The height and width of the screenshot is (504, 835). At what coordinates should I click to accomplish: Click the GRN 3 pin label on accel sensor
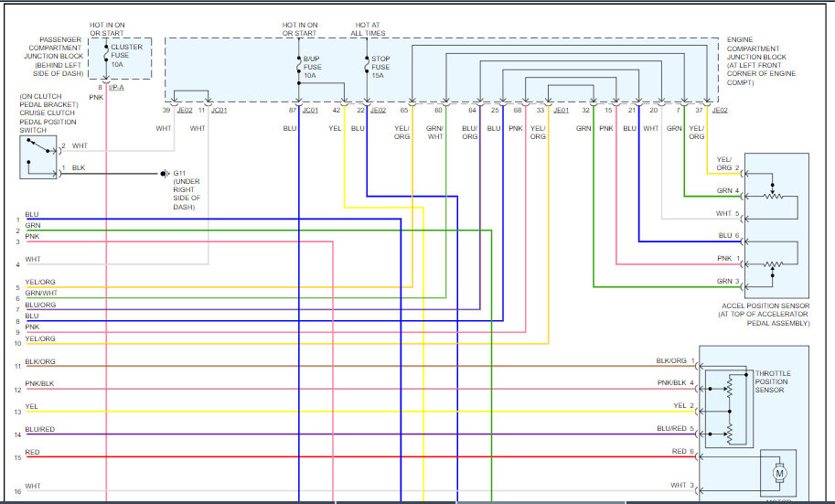(x=727, y=282)
